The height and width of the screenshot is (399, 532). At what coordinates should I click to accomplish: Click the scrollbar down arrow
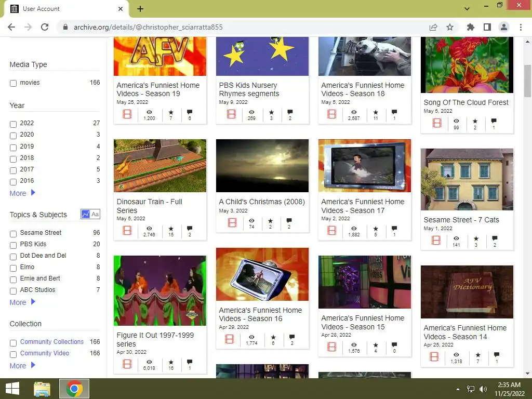[527, 374]
